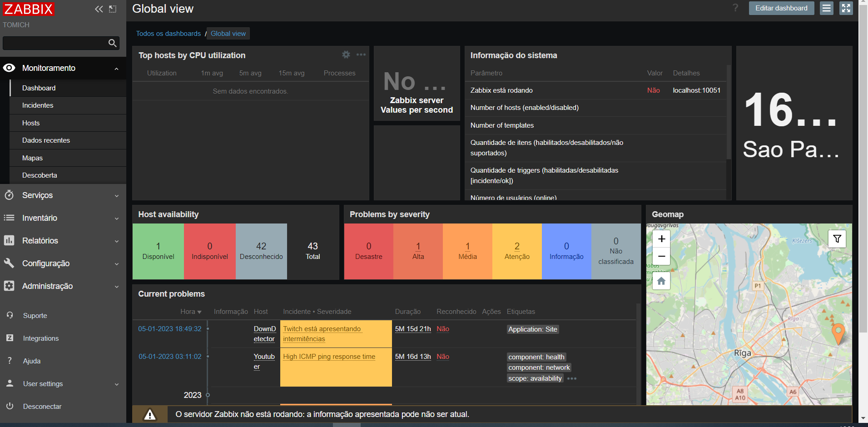The image size is (868, 427).
Task: Open Incidentes in the sidebar
Action: pyautogui.click(x=68, y=105)
